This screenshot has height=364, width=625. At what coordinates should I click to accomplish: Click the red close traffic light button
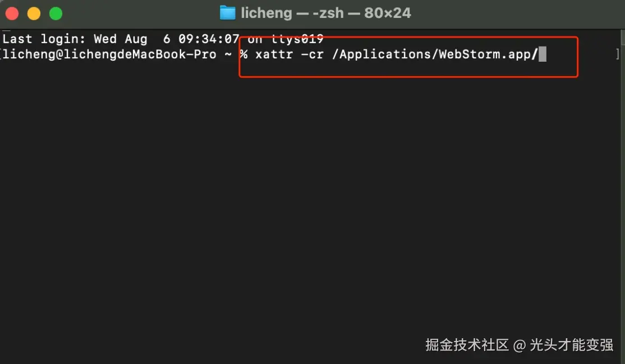(12, 13)
